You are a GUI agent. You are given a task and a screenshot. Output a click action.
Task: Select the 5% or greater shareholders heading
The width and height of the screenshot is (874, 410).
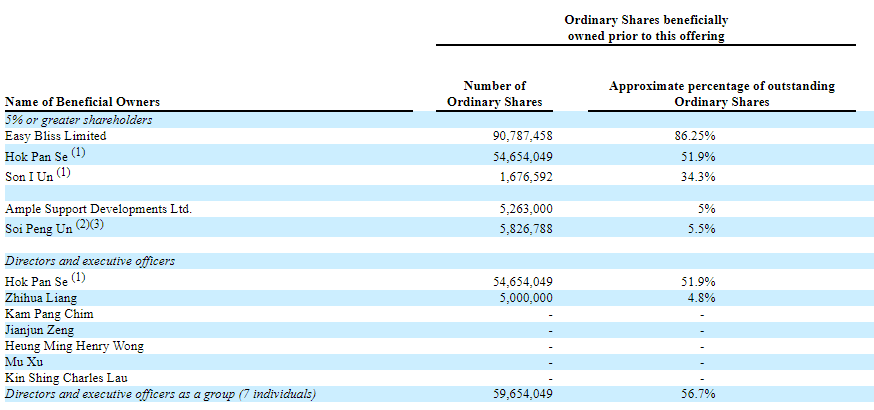(x=79, y=119)
